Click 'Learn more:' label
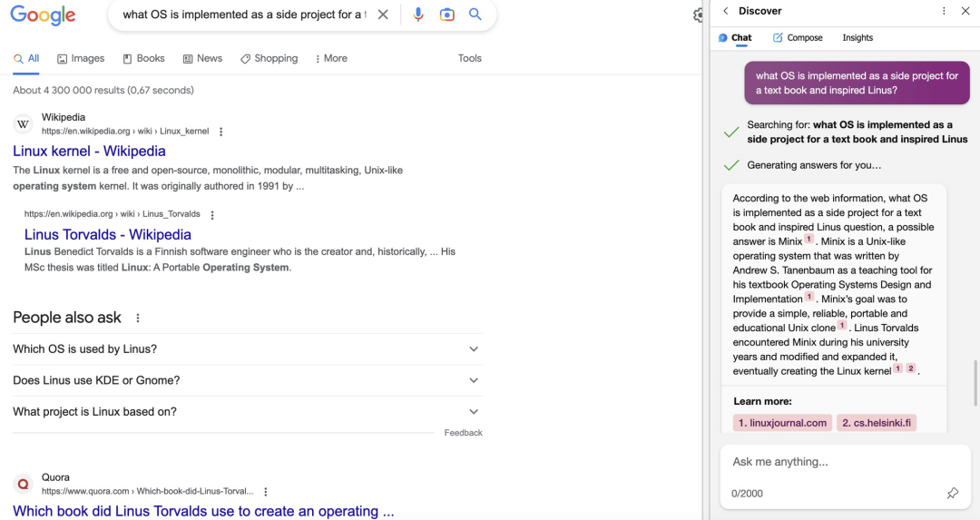Image resolution: width=980 pixels, height=520 pixels. (x=762, y=401)
